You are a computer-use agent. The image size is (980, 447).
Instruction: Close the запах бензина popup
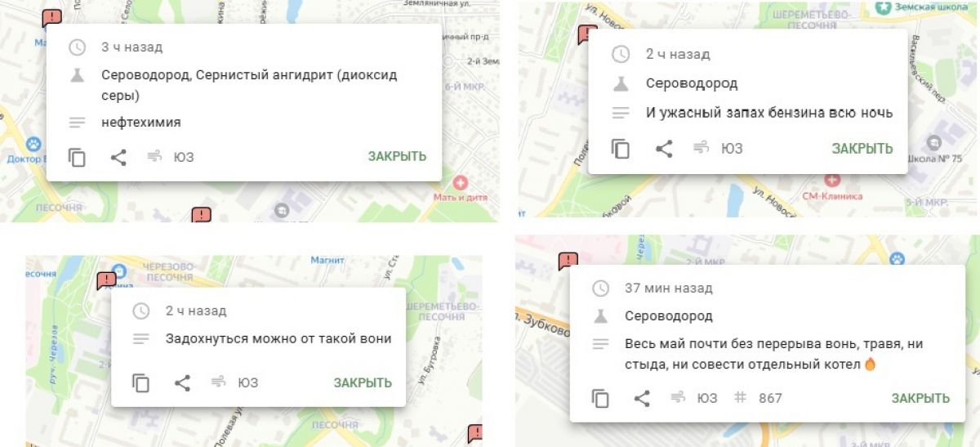862,149
